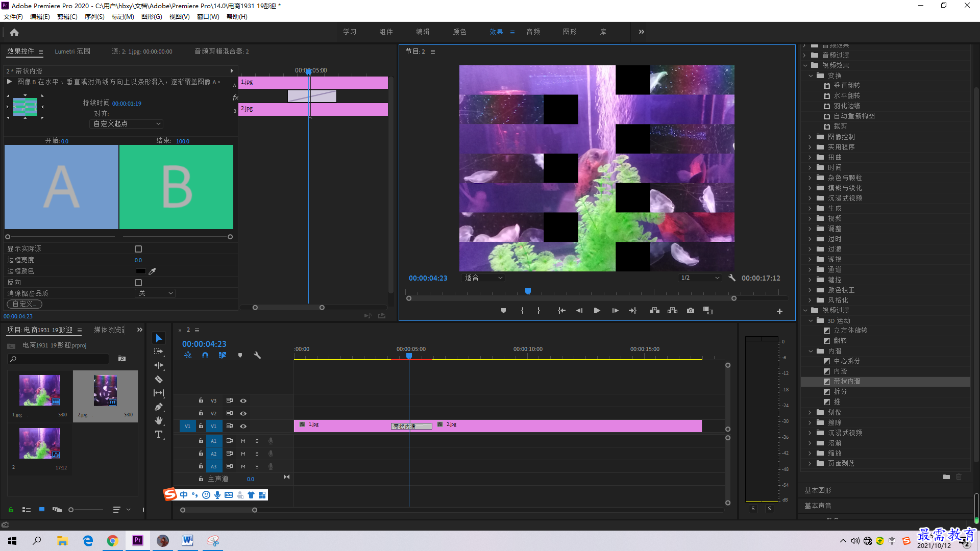The image size is (980, 551).
Task: Select the Selection tool arrow
Action: click(159, 338)
